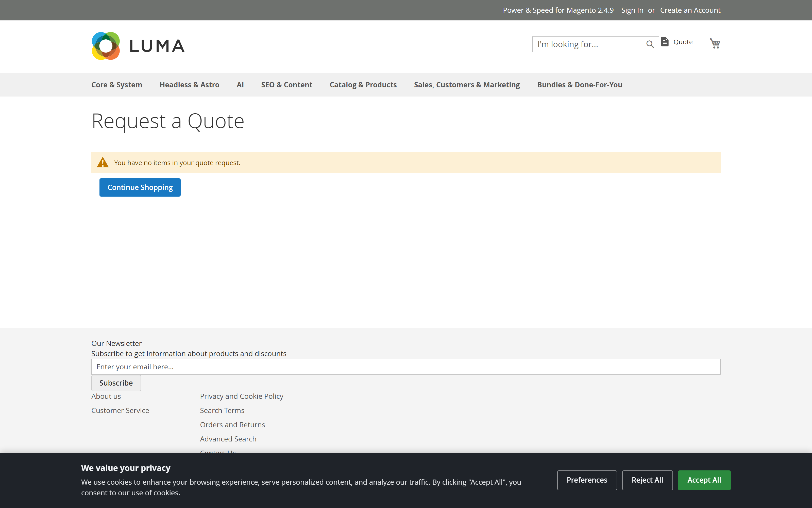Click the newsletter email input field
The image size is (812, 508).
click(406, 367)
